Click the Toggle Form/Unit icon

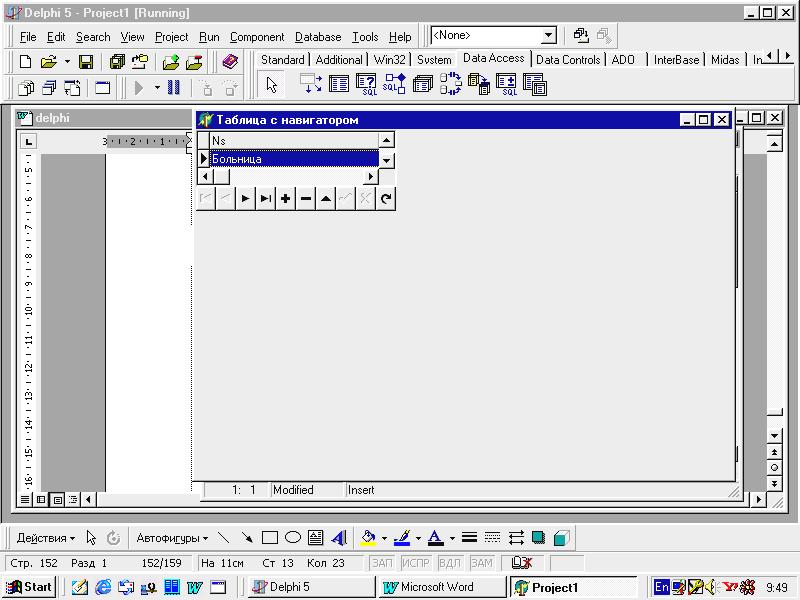point(72,88)
